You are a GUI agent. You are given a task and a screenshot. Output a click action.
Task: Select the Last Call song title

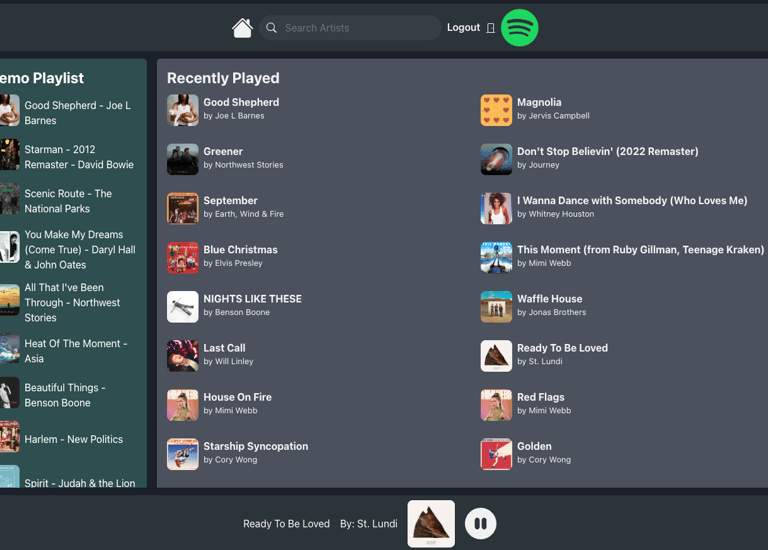(224, 348)
